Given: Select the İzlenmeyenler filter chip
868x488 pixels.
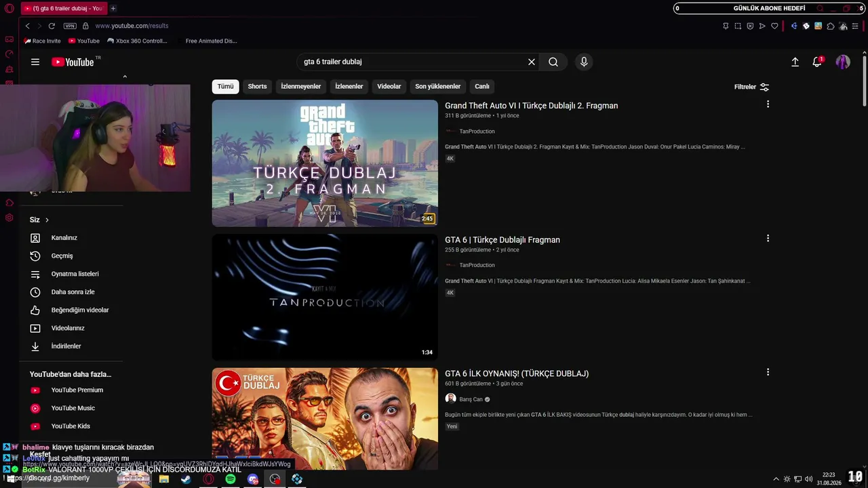Looking at the screenshot, I should pos(301,86).
